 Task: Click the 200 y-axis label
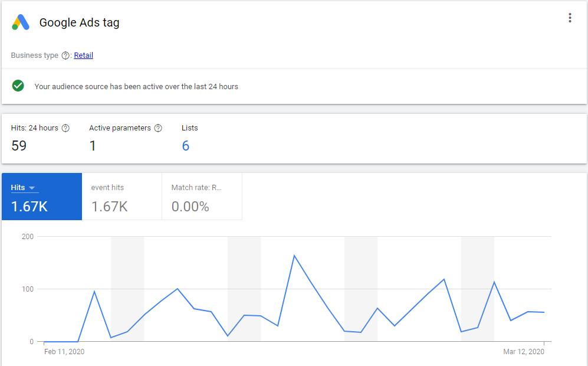click(x=28, y=237)
